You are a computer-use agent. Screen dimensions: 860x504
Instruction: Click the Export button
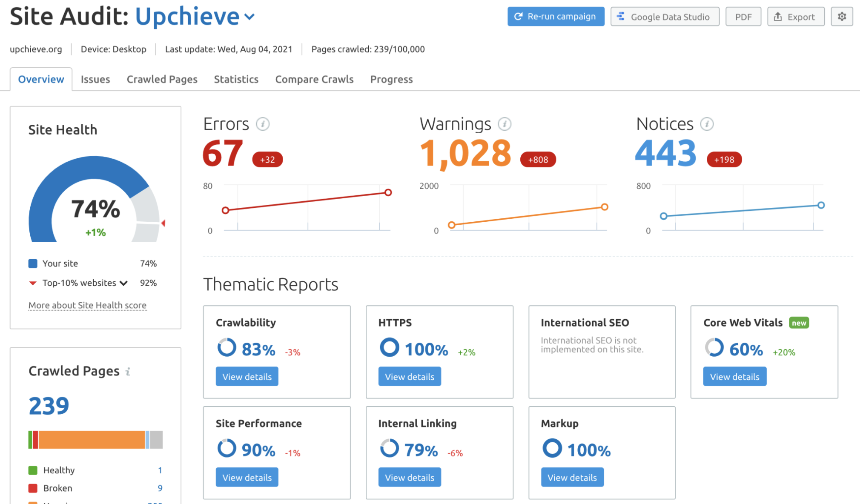pos(796,17)
